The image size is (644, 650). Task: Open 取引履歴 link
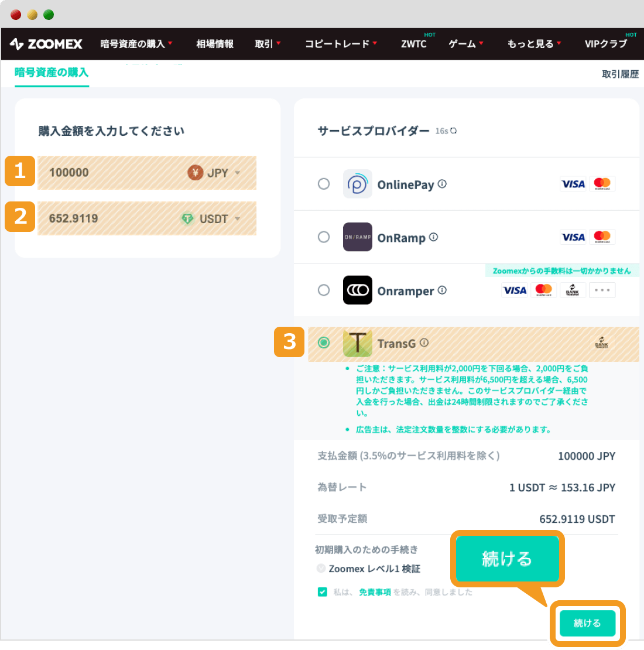pyautogui.click(x=620, y=74)
